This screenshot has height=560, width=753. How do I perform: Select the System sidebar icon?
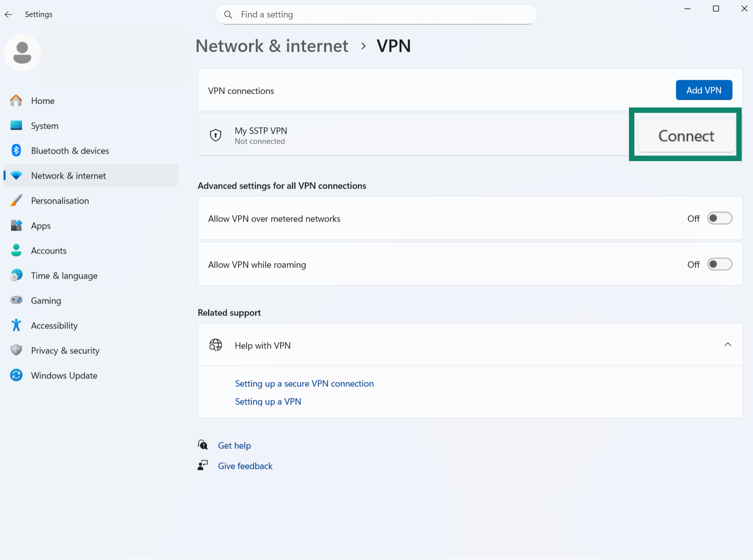pos(17,125)
